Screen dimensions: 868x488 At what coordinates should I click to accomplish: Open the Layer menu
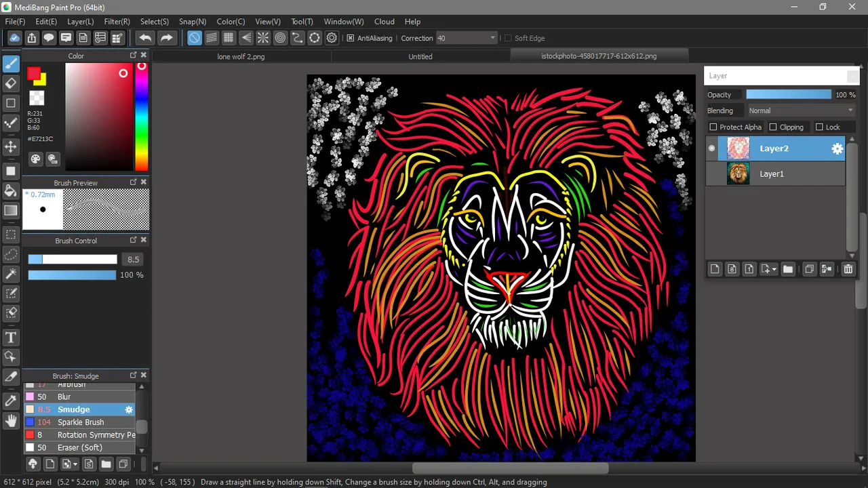81,22
